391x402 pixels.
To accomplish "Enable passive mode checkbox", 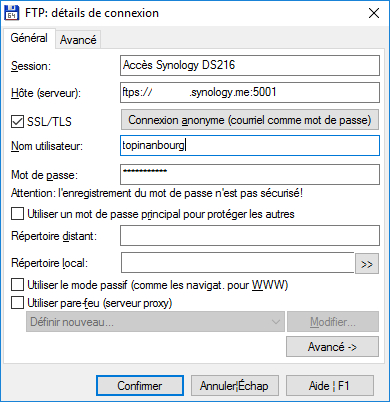I will point(17,285).
